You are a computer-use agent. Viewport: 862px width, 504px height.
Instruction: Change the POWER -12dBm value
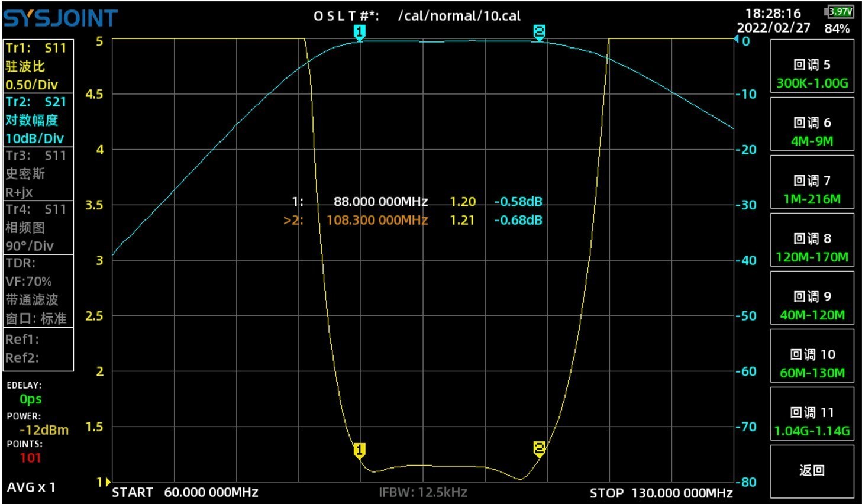pos(44,430)
